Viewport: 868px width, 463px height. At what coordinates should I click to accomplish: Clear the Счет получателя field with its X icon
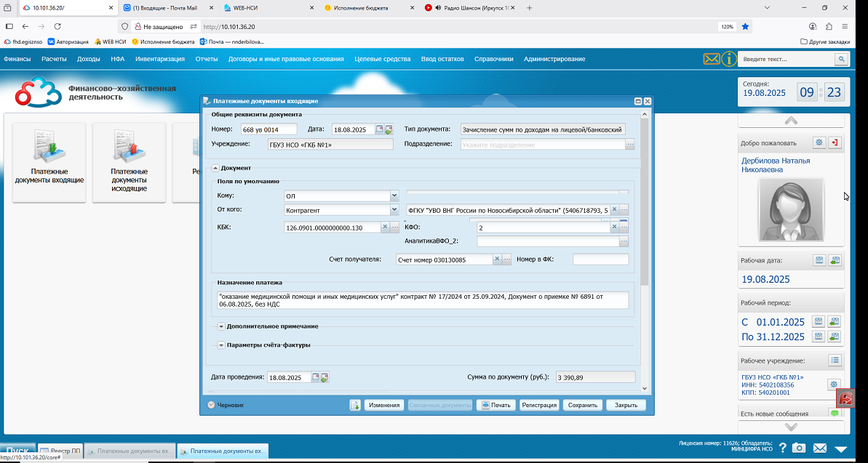(x=496, y=259)
